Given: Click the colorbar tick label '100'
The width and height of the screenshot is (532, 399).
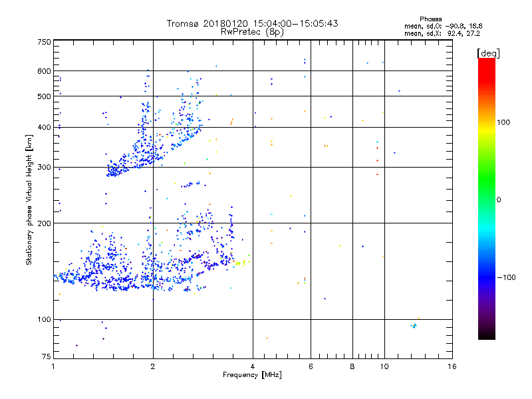Looking at the screenshot, I should tap(503, 122).
